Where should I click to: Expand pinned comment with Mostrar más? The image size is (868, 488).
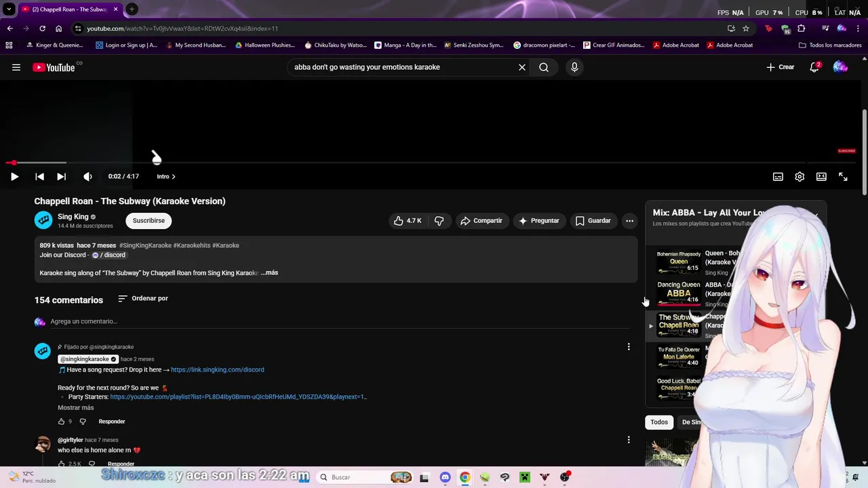pyautogui.click(x=75, y=407)
